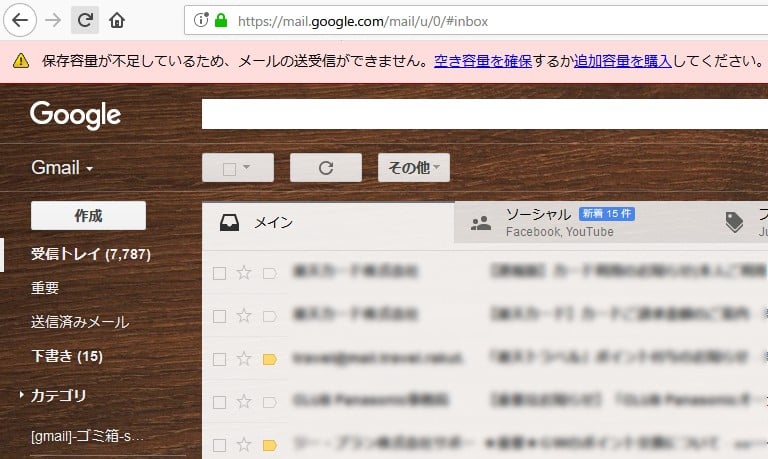Viewport: 768px width, 459px height.
Task: Open the その他 (More) dropdown menu
Action: click(413, 168)
